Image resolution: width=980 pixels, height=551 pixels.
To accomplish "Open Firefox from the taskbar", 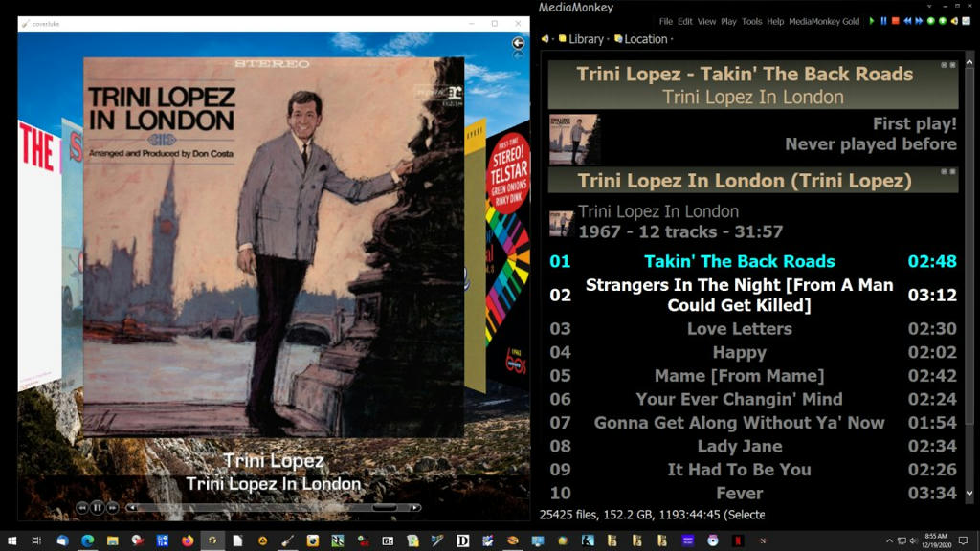I will click(188, 540).
